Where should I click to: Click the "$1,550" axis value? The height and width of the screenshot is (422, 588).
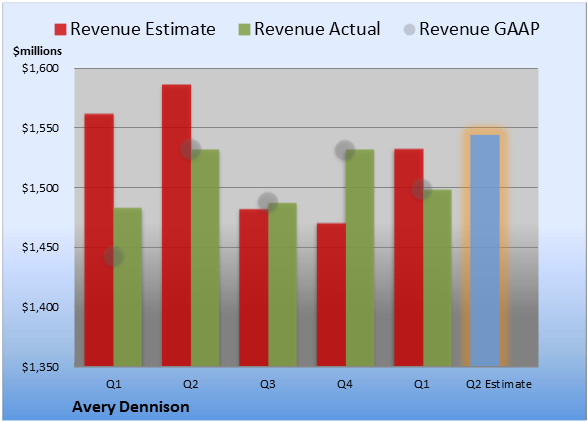coord(40,128)
